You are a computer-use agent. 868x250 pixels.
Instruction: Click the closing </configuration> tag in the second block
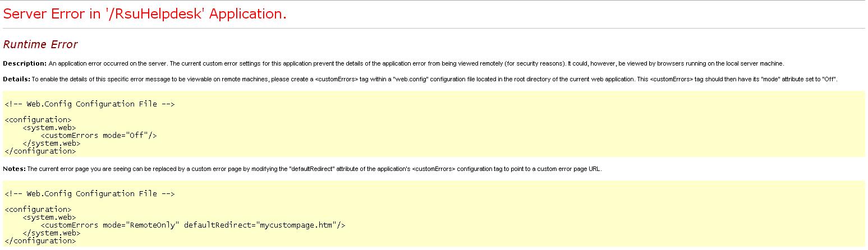[x=40, y=240]
